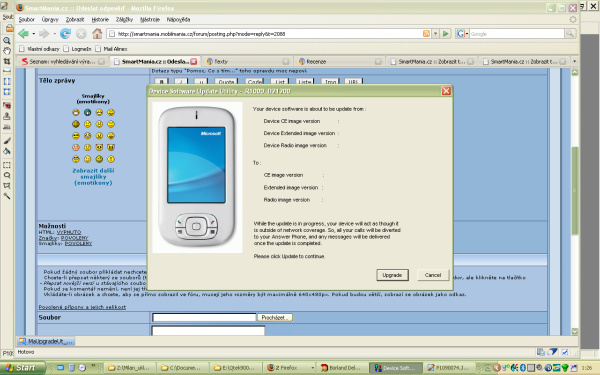This screenshot has height=375, width=600.
Task: Select the Paintbrush tool in left toolbar
Action: pyautogui.click(x=7, y=141)
